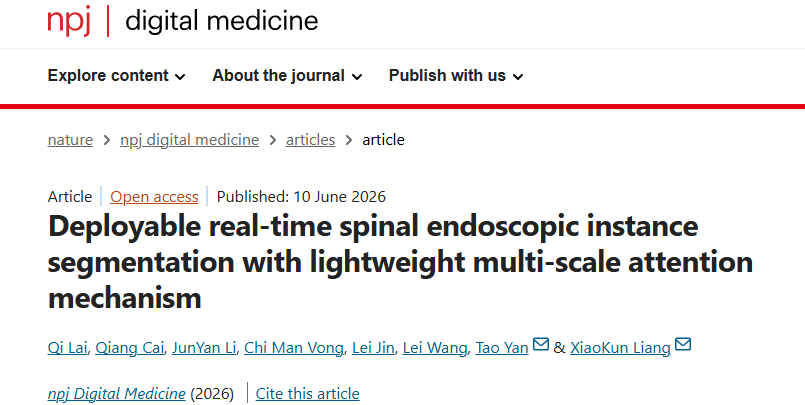Open the npj digital medicine breadcrumb

coord(189,140)
